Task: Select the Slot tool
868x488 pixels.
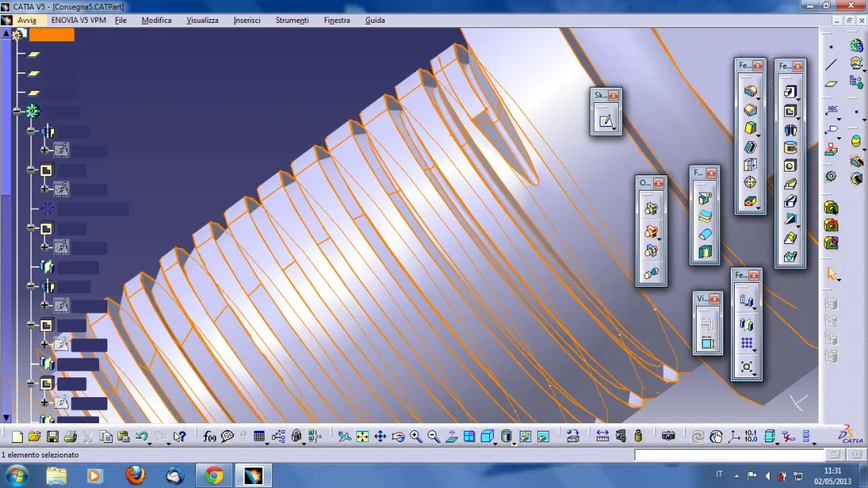Action: (790, 201)
